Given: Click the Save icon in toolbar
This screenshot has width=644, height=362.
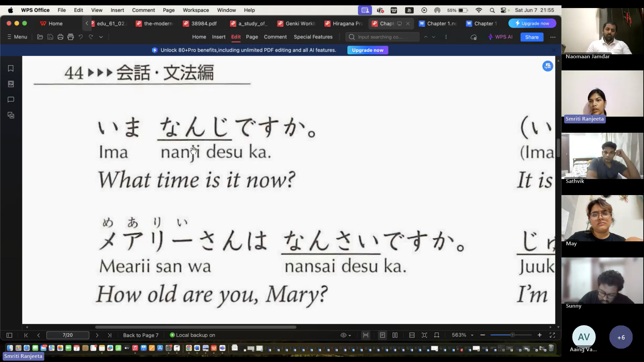Looking at the screenshot, I should [x=50, y=37].
